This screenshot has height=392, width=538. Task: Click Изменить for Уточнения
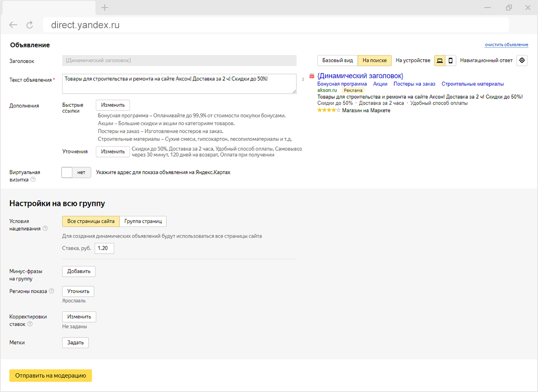coord(113,152)
